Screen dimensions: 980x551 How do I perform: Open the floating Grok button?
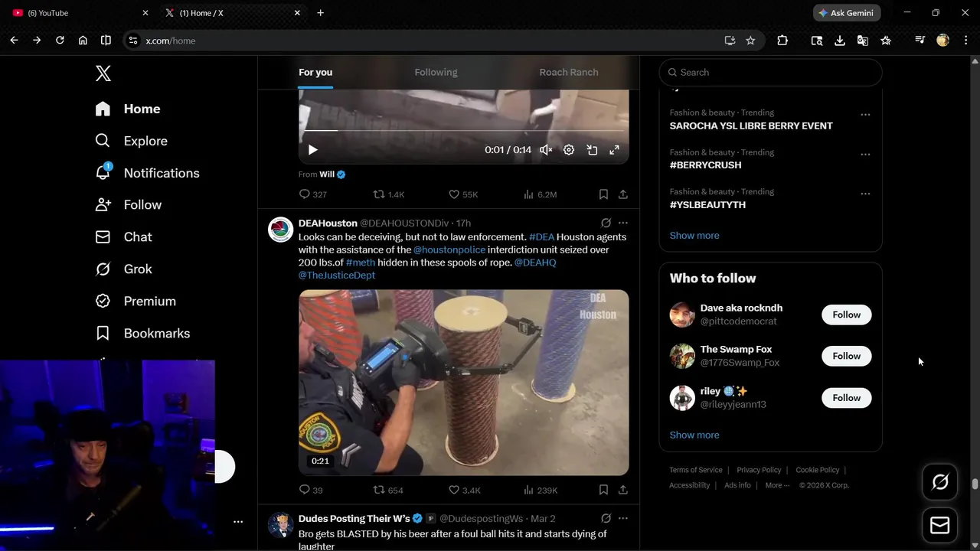[x=940, y=481]
